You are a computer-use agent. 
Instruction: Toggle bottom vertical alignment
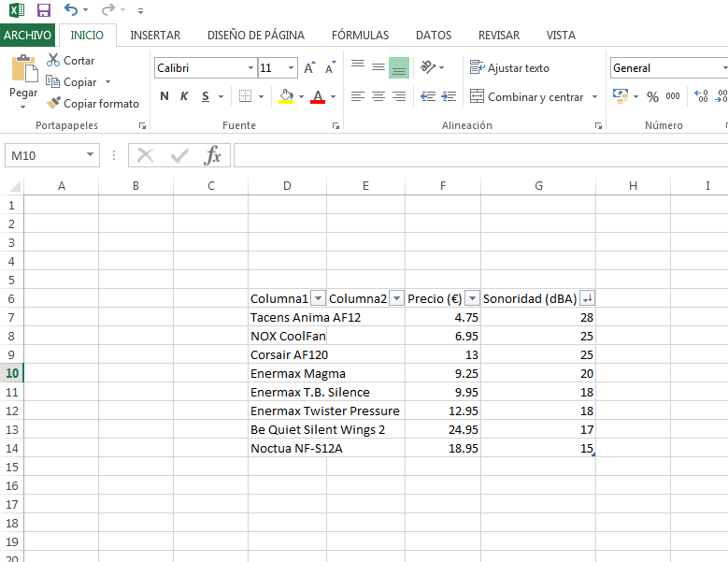tap(399, 68)
